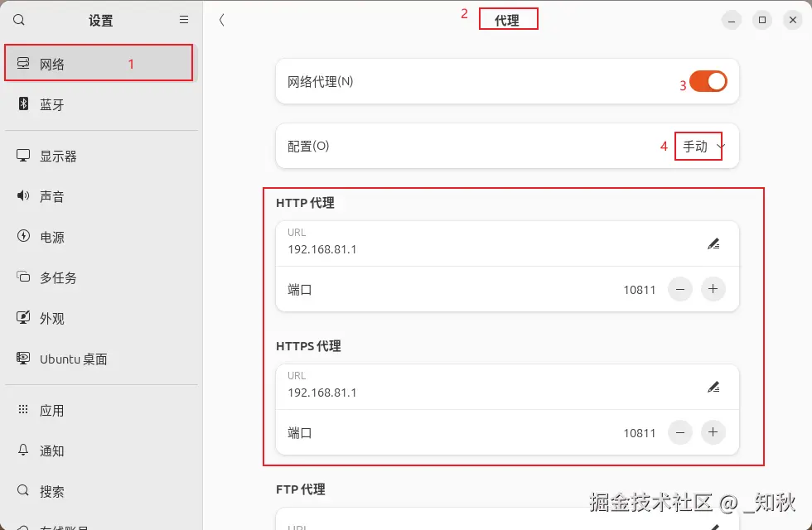Click the 设置 sidebar title

101,21
